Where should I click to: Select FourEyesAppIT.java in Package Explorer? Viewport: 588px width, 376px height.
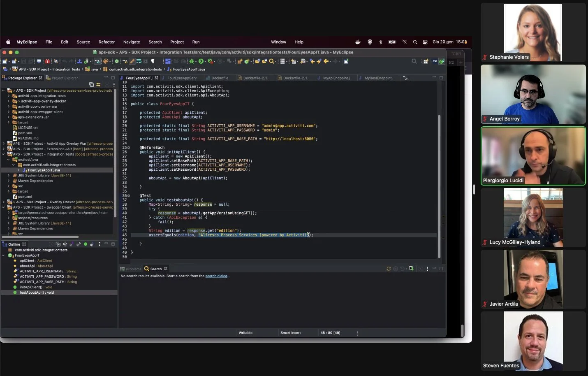pyautogui.click(x=44, y=170)
